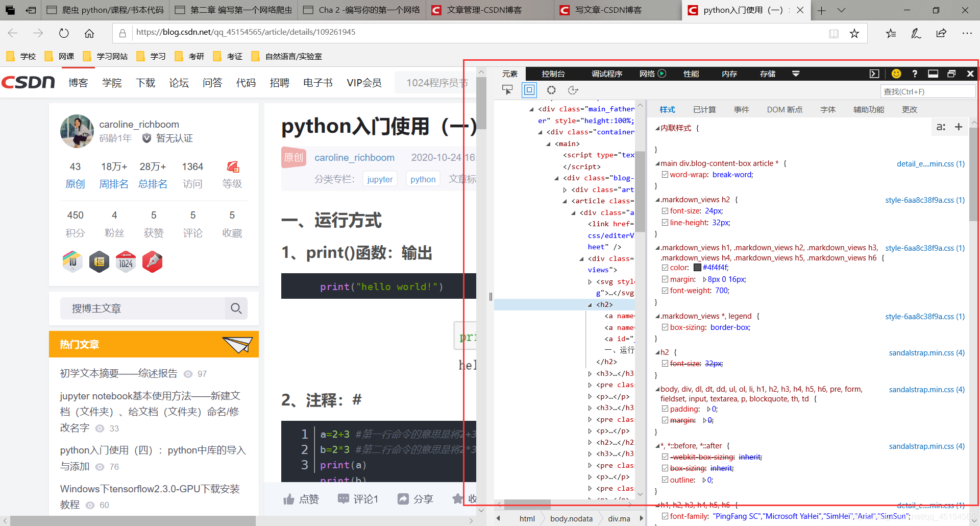
Task: Uncheck the word-wrap: break-word property
Action: (x=665, y=175)
